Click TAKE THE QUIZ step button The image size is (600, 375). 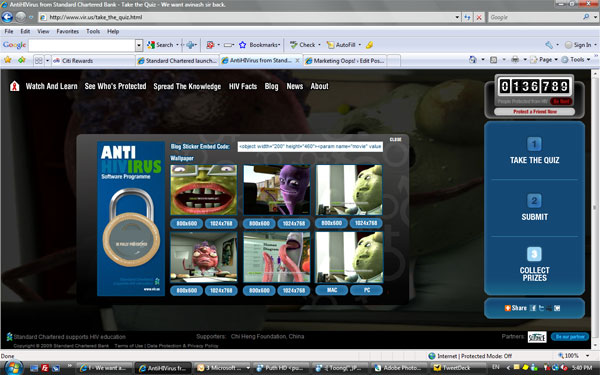(x=534, y=152)
